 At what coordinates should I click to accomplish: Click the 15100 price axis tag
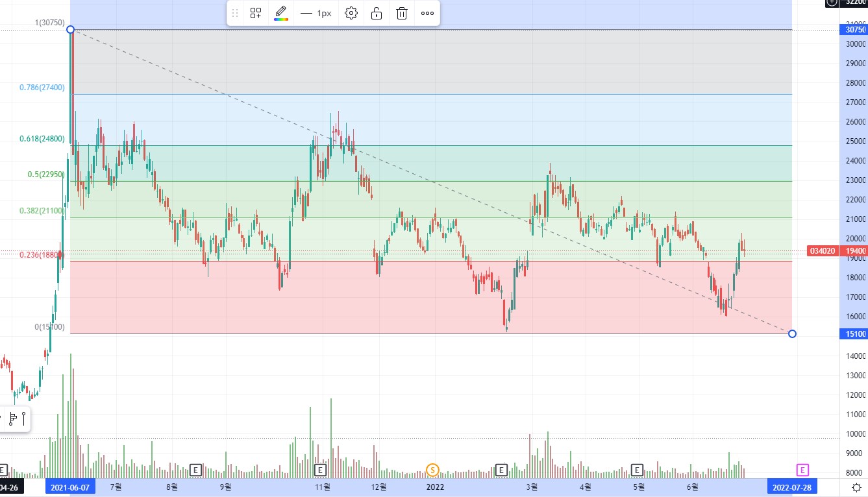[x=853, y=334]
